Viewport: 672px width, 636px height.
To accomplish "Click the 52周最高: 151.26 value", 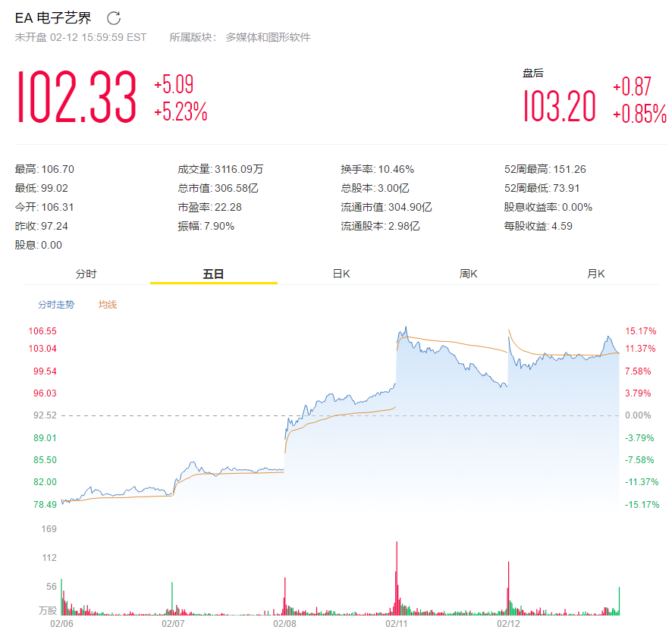I will pyautogui.click(x=545, y=169).
